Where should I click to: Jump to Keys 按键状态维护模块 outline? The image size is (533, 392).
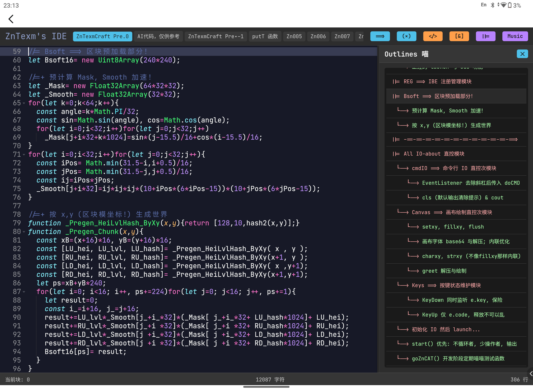456,285
